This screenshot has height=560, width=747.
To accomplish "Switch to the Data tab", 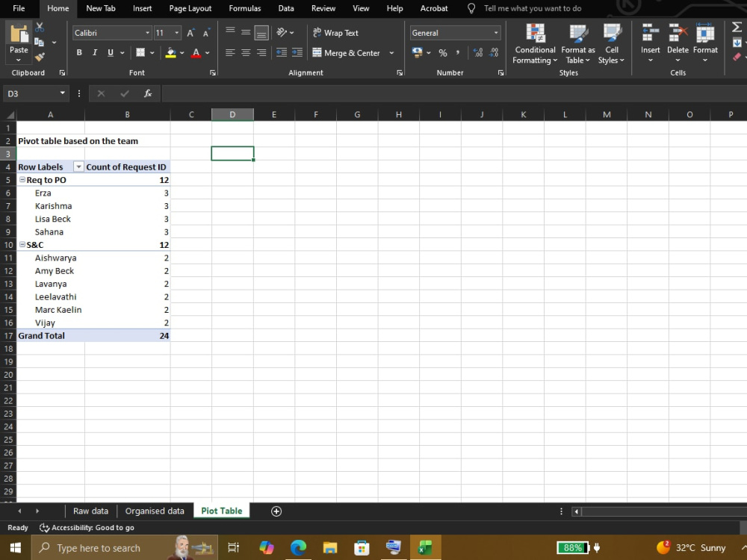I will click(286, 8).
